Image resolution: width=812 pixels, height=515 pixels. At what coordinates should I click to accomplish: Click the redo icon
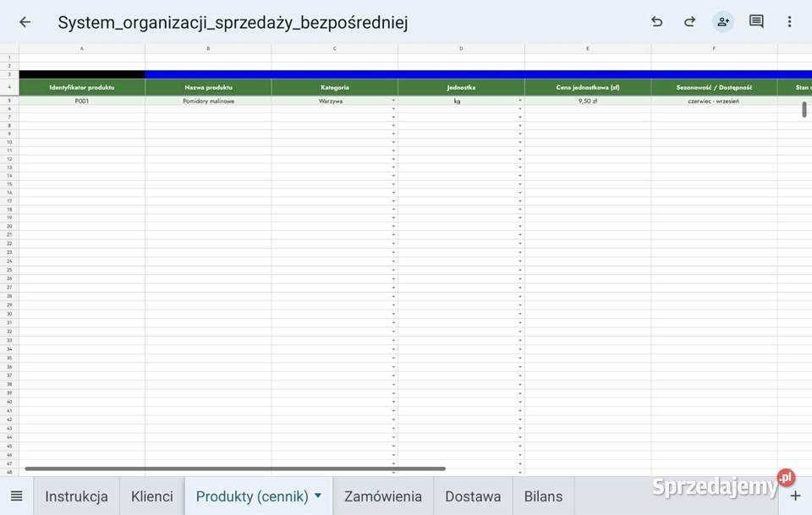690,22
